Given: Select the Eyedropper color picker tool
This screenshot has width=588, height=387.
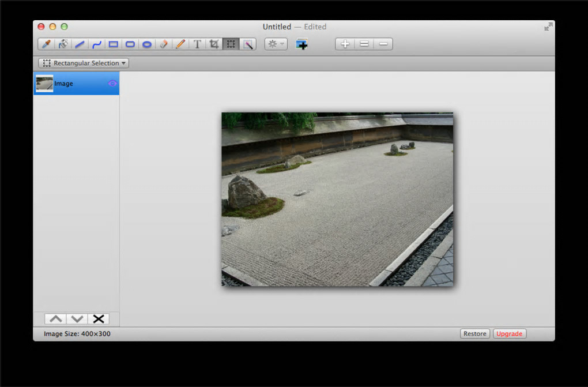Looking at the screenshot, I should (46, 44).
